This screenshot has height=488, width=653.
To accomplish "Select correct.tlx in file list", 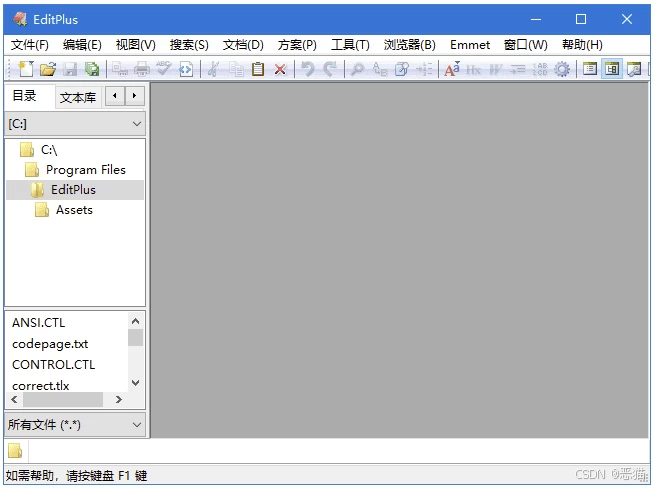I will point(40,386).
